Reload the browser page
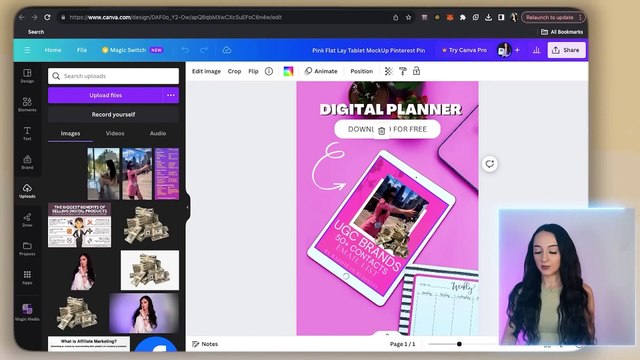Screen dimensions: 640x360 [47, 17]
